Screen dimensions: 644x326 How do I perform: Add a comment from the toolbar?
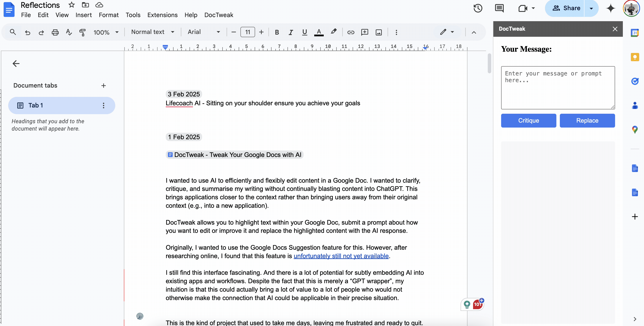pyautogui.click(x=365, y=32)
